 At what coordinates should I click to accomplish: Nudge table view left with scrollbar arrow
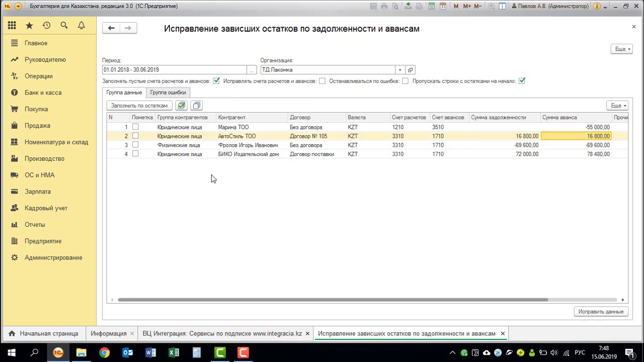[x=112, y=300]
